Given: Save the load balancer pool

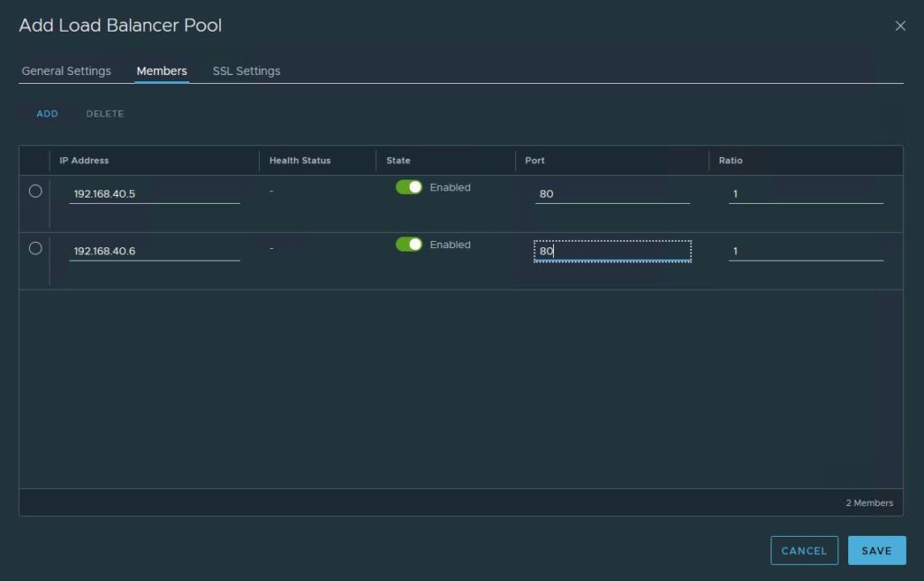Looking at the screenshot, I should click(x=876, y=550).
